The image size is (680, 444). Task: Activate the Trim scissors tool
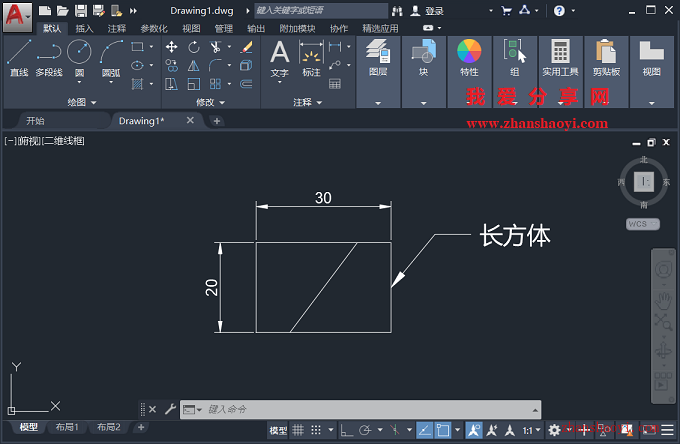click(x=215, y=47)
